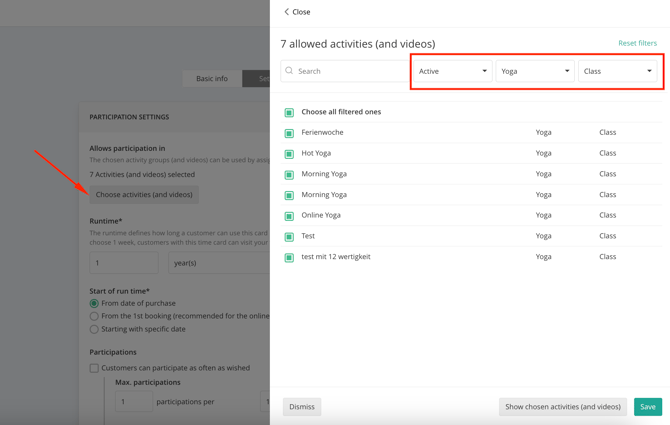
Task: Show chosen activities (and videos)
Action: (x=563, y=407)
